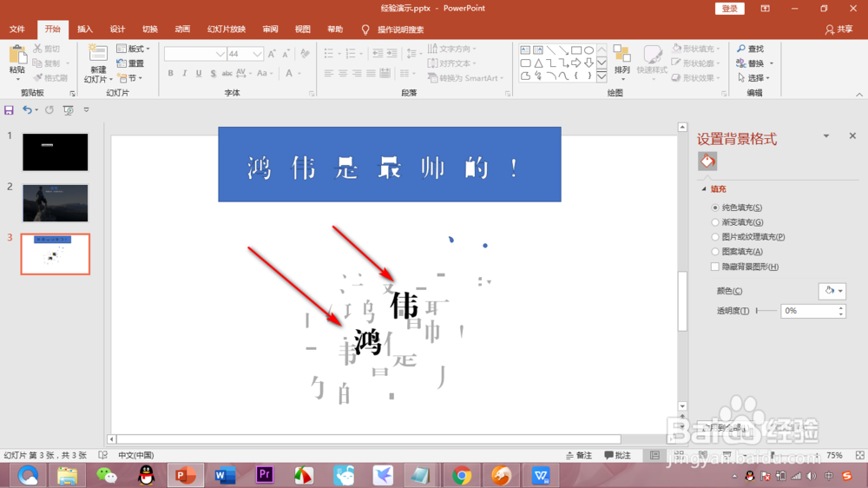The image size is (868, 488).
Task: Open Premiere Pro from the taskbar
Action: pyautogui.click(x=265, y=475)
